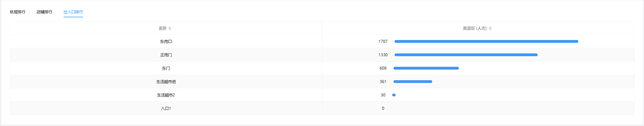
Task: Click the 生活超市进 entrance name
Action: 166,82
